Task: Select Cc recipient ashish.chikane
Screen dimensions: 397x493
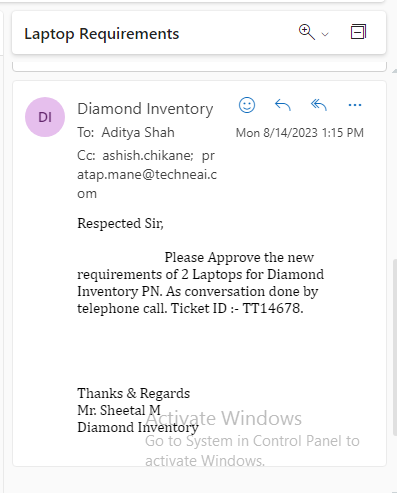Action: 148,155
